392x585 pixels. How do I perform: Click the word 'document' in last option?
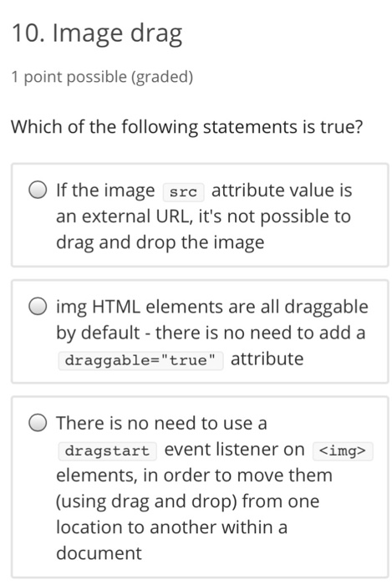pyautogui.click(x=99, y=553)
